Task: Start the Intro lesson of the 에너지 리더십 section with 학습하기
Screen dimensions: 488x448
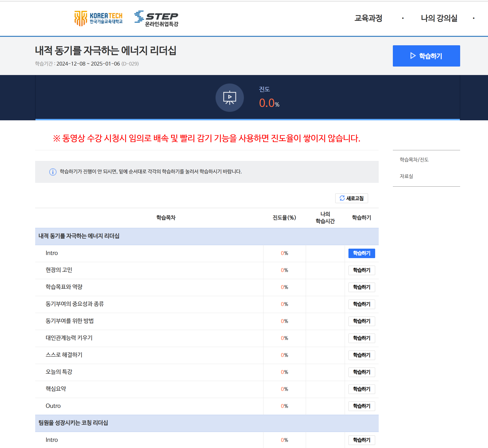Action: click(x=361, y=253)
